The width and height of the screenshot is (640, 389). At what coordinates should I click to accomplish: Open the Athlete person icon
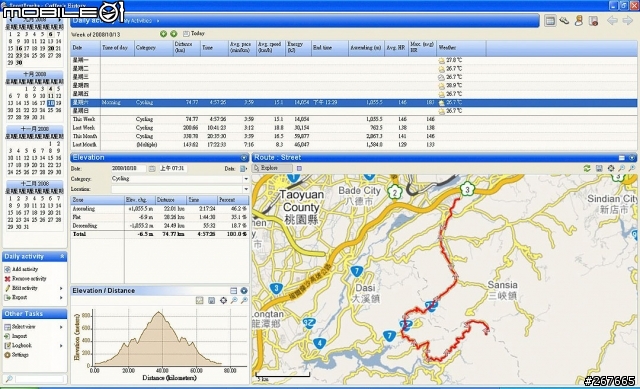pyautogui.click(x=578, y=20)
